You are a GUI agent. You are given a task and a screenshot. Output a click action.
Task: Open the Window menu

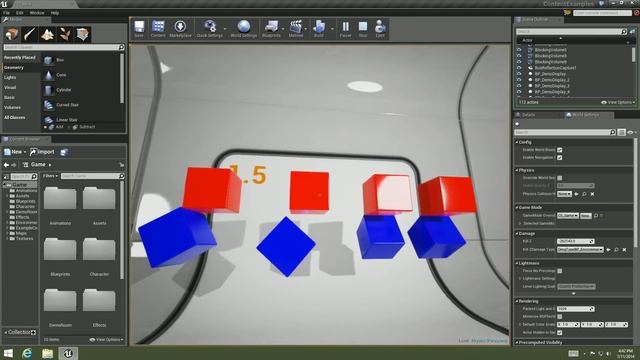click(37, 13)
